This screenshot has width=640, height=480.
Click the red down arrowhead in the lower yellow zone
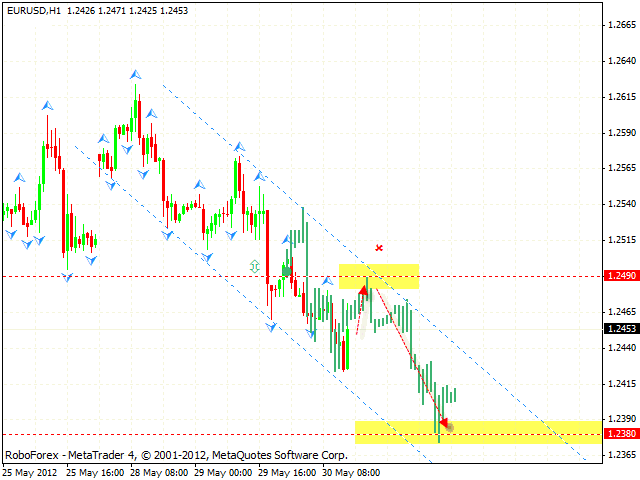click(444, 422)
